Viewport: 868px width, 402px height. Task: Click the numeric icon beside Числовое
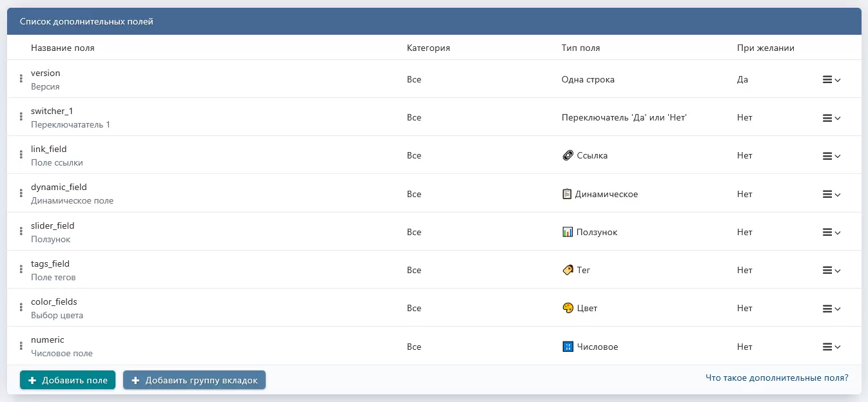click(567, 347)
